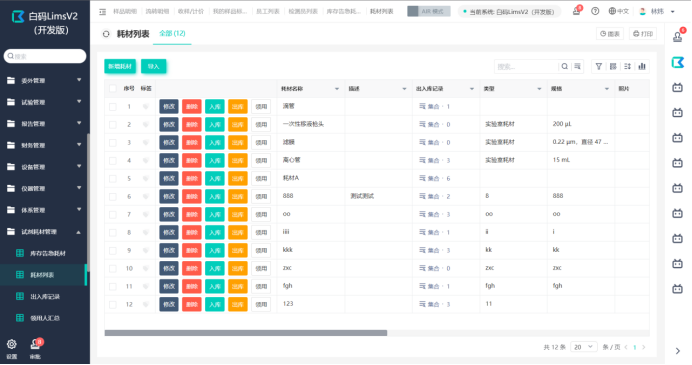Open 设置 gear icon at the sidebar bottom

click(x=12, y=344)
